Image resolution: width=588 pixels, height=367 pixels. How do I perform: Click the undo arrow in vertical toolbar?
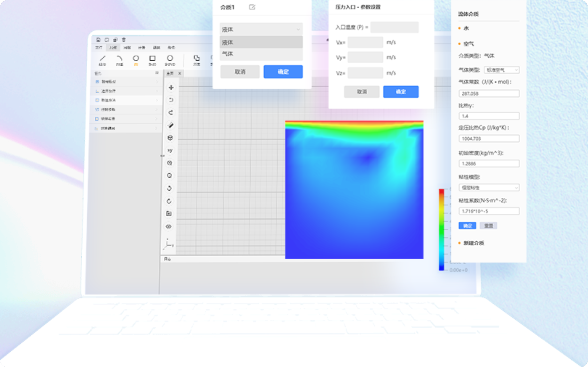point(171,100)
